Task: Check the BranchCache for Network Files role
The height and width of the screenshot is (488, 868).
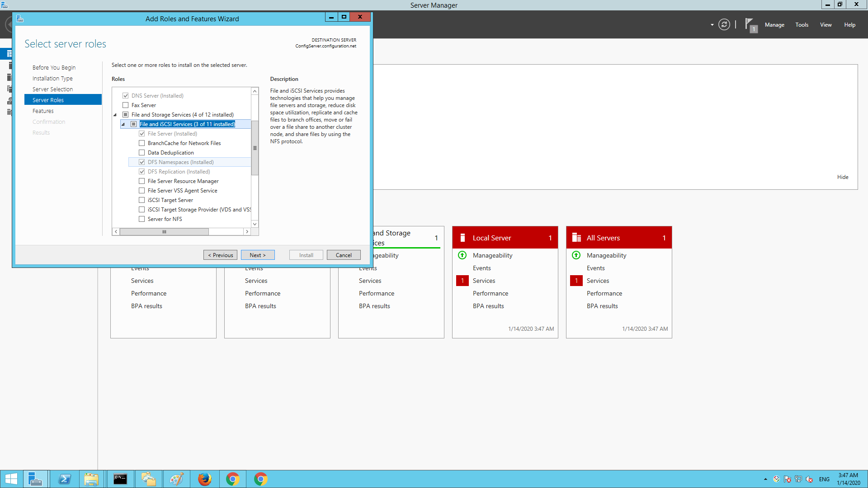Action: tap(142, 143)
